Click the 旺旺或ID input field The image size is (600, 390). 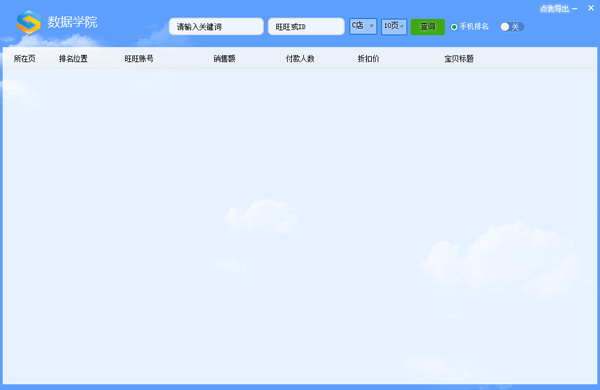pyautogui.click(x=306, y=26)
